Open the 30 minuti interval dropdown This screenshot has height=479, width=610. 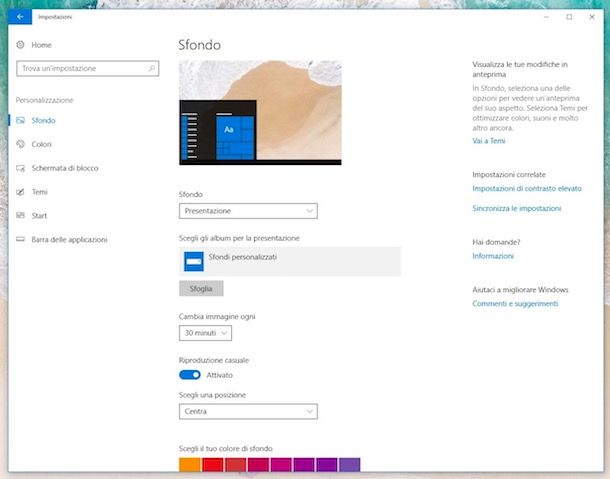(x=205, y=333)
